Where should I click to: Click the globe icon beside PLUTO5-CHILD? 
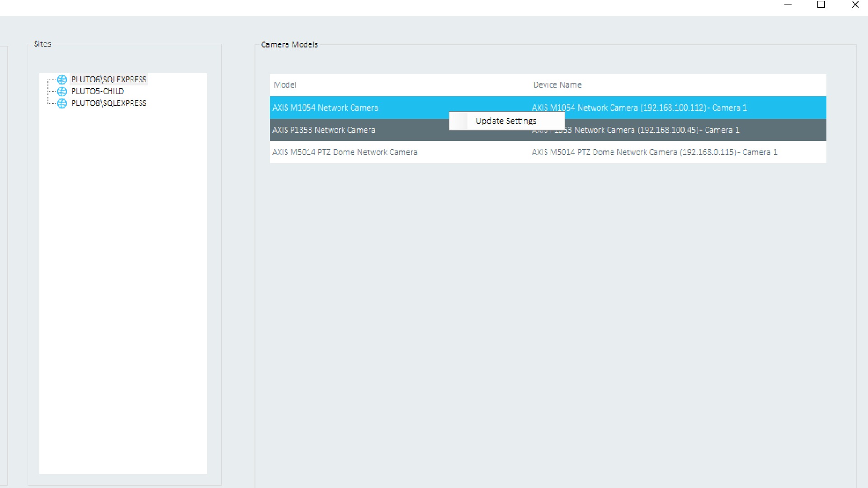(62, 91)
